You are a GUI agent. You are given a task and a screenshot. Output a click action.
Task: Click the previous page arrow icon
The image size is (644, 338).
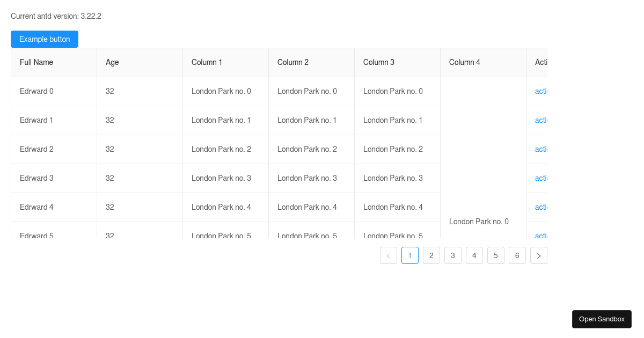(x=389, y=255)
